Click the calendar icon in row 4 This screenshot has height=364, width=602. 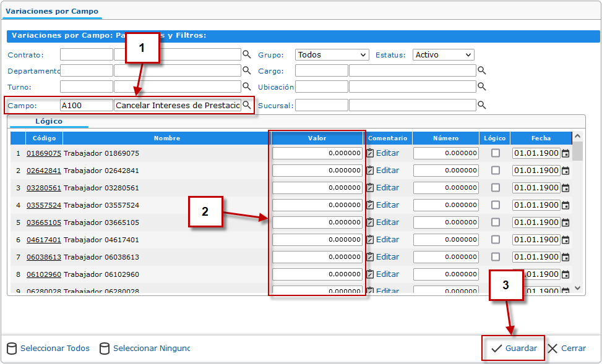[565, 205]
